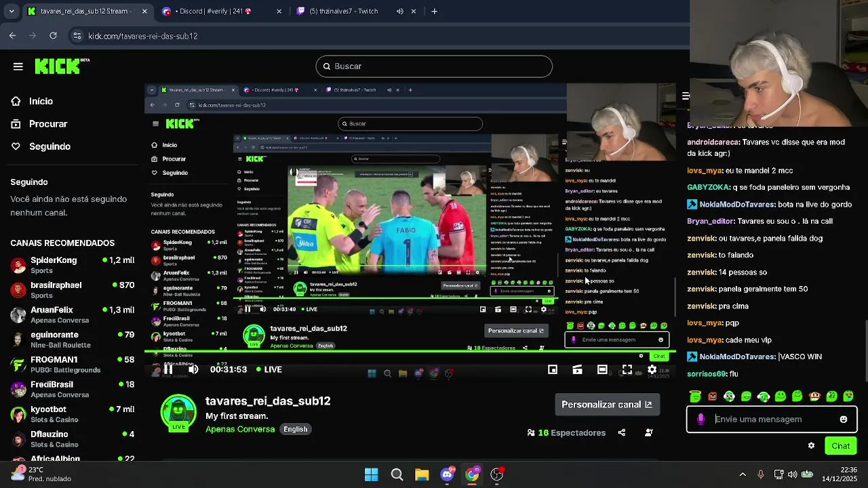Mute the stream player volume

coord(193,369)
